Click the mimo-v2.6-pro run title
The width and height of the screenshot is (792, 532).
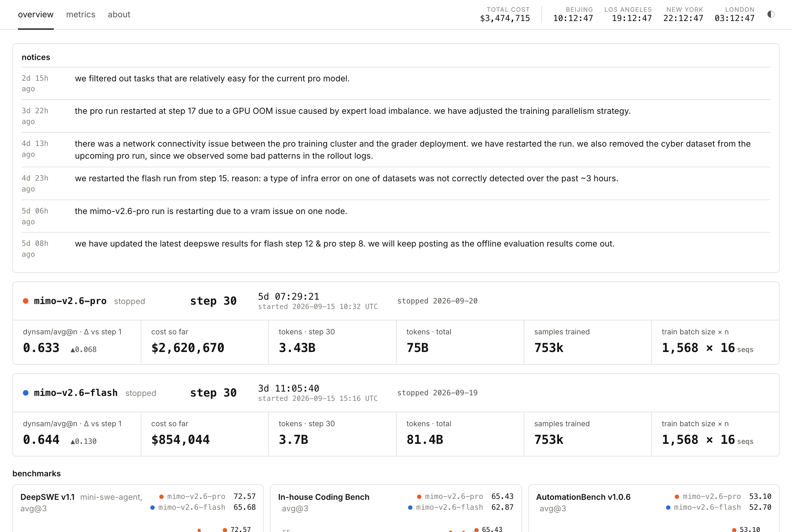pos(70,301)
